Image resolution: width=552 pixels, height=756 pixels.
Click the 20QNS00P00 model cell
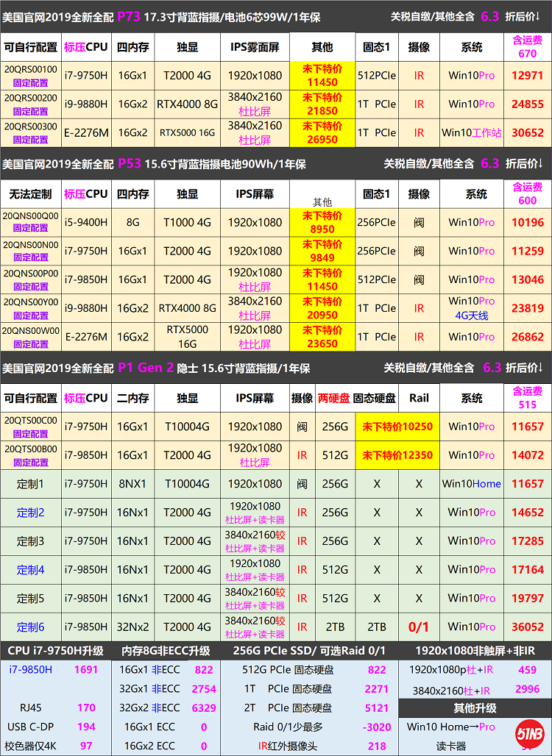click(31, 279)
